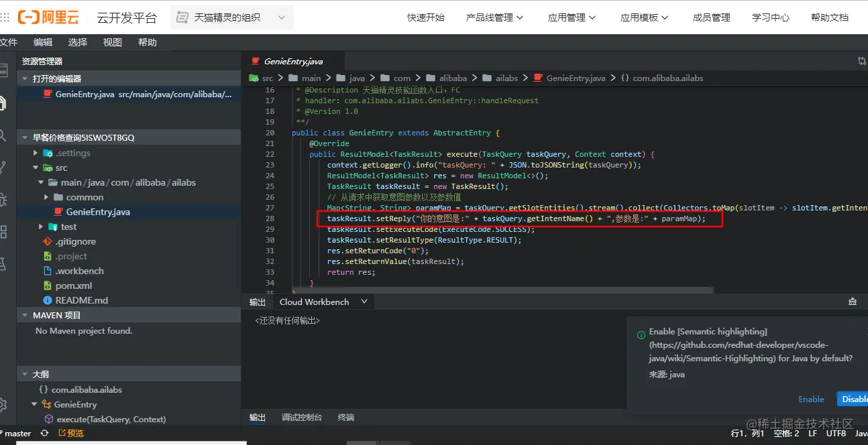Click the master branch in status bar
Viewport: 868px width, 445px height.
click(17, 434)
